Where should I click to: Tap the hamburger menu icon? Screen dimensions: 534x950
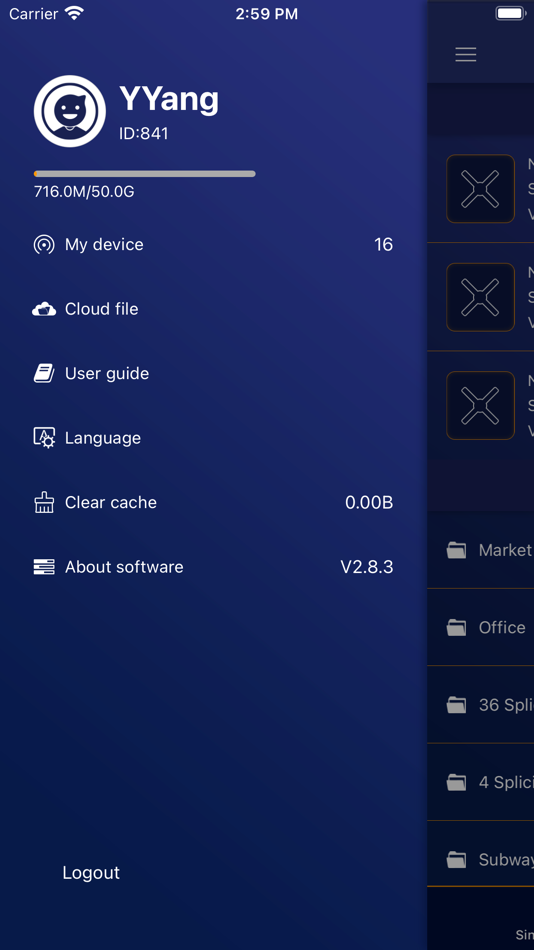tap(466, 55)
